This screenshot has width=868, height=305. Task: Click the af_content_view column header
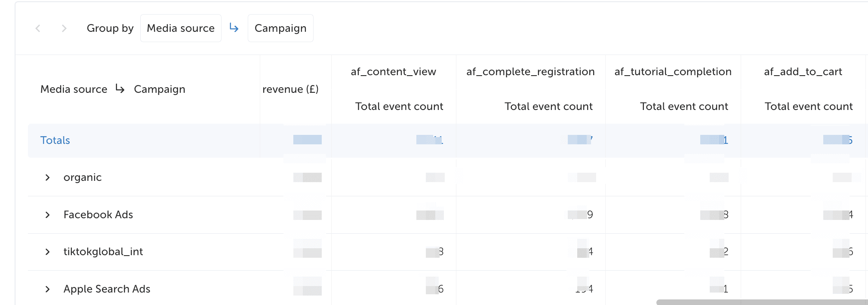click(393, 72)
